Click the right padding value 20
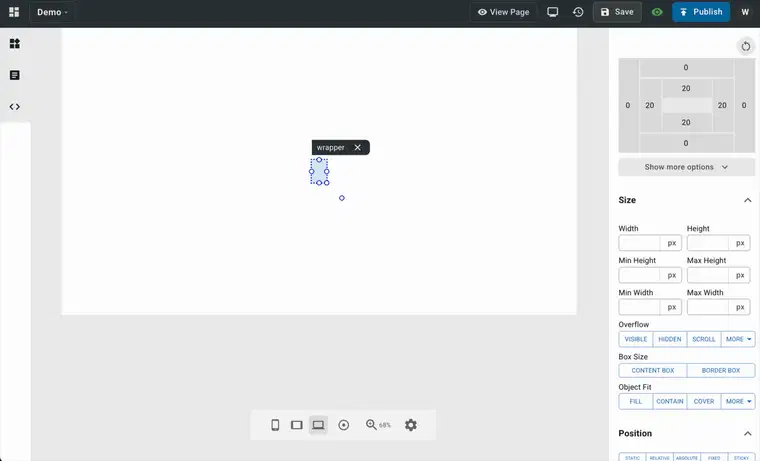This screenshot has height=461, width=760. (722, 105)
